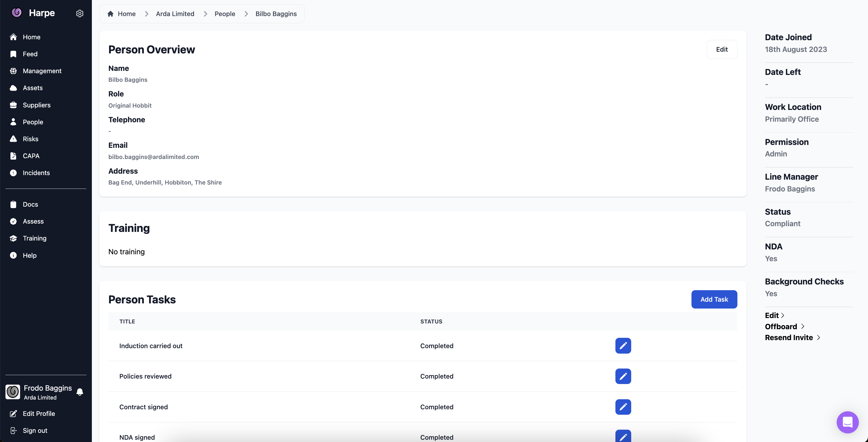The height and width of the screenshot is (442, 868).
Task: Click the Risks warning icon in sidebar
Action: [x=13, y=139]
